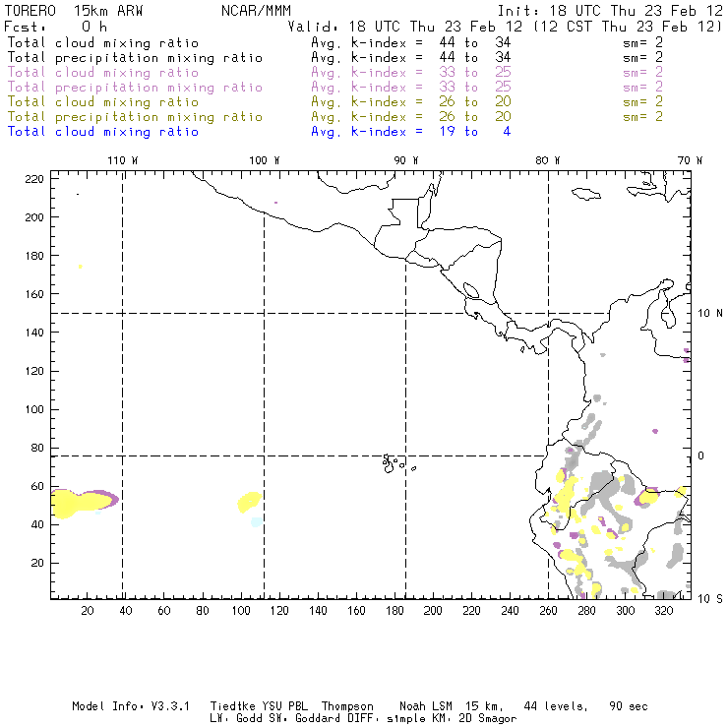Click the '80' value on the horizontal axis
728x728 pixels.
(203, 611)
